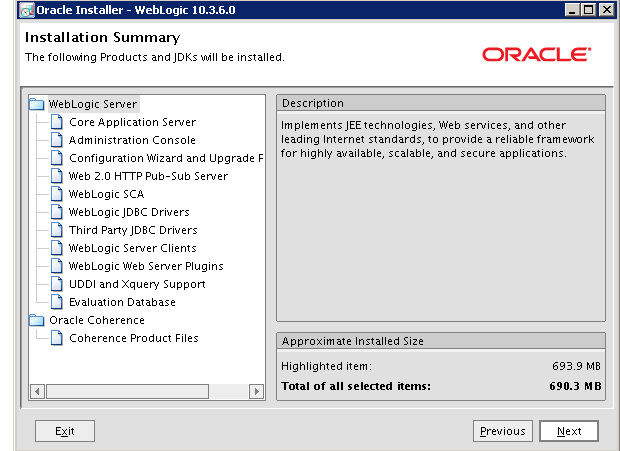Click the Configuration Wizard document icon
Viewport: 620px width, 451px height.
tap(57, 158)
